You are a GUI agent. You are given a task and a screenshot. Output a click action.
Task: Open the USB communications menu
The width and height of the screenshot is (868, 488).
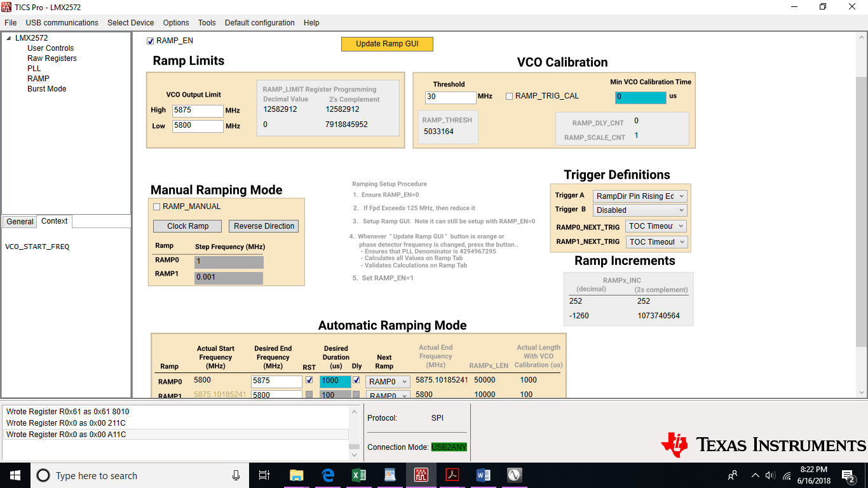62,23
